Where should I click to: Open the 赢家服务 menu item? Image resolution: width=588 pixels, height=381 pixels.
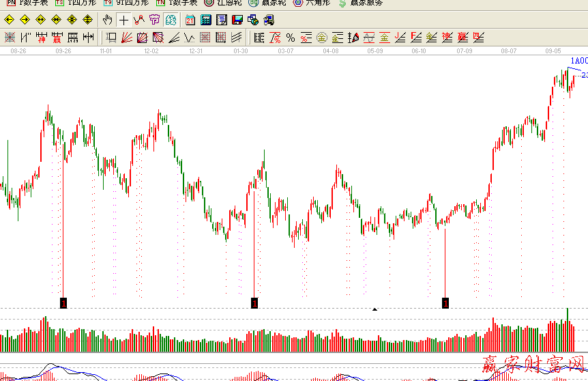click(359, 3)
